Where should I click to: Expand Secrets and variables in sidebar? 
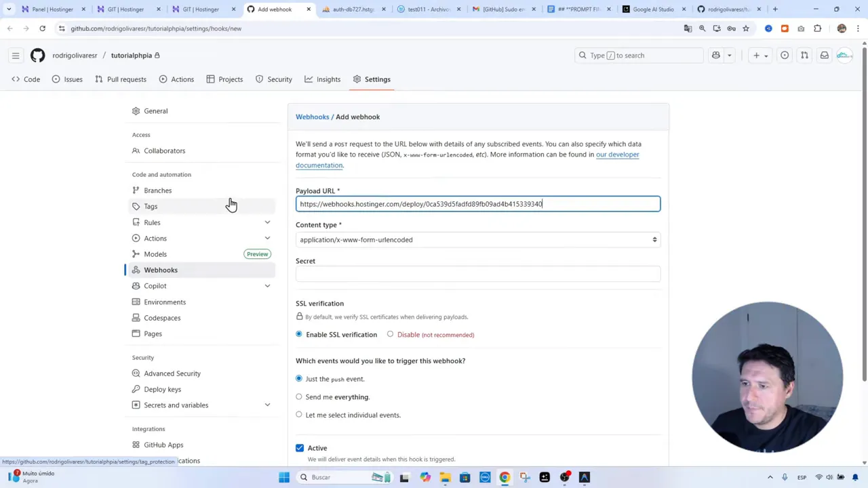point(267,405)
